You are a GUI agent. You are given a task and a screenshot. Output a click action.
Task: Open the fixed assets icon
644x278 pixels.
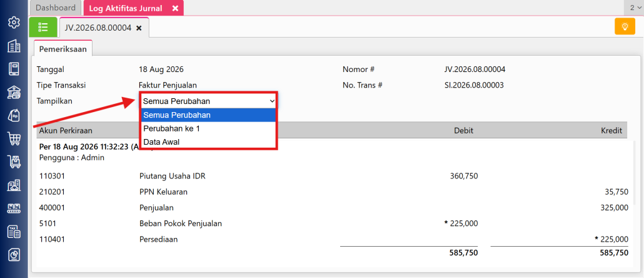[x=14, y=185]
